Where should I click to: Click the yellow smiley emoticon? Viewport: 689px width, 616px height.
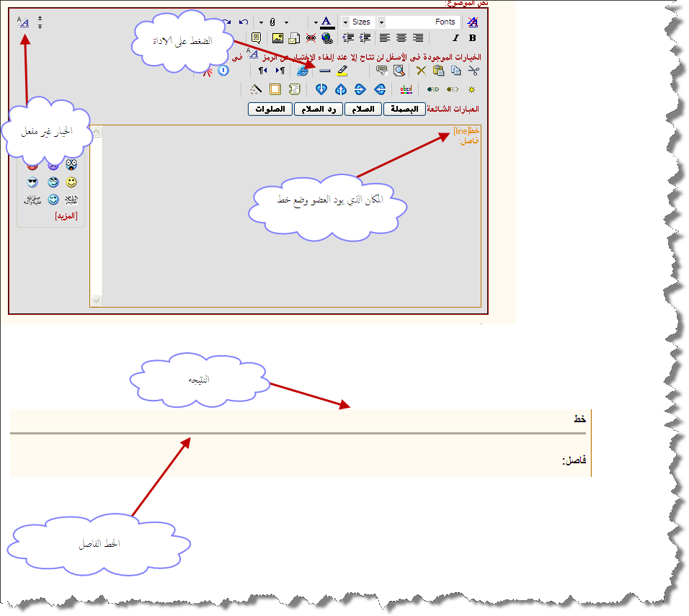point(71,182)
